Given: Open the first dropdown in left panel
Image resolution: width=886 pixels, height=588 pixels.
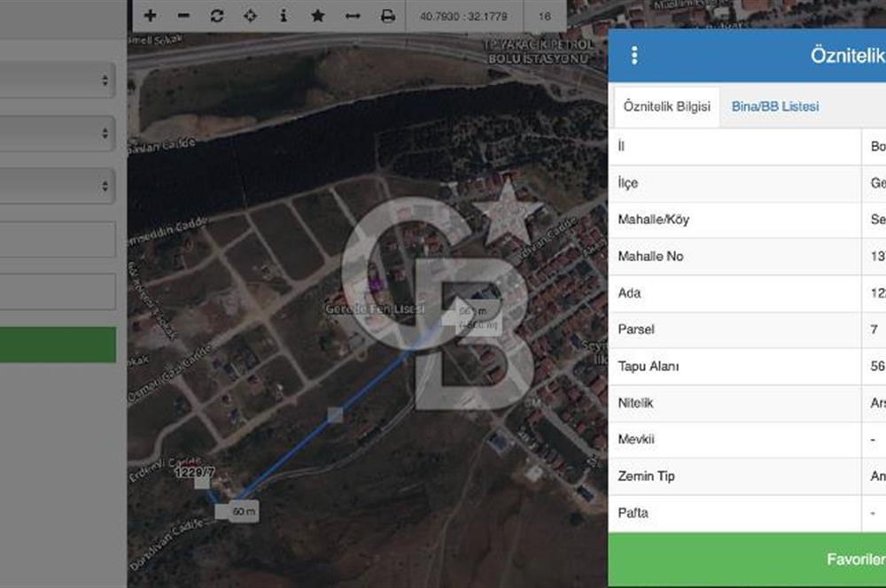Looking at the screenshot, I should 58,81.
